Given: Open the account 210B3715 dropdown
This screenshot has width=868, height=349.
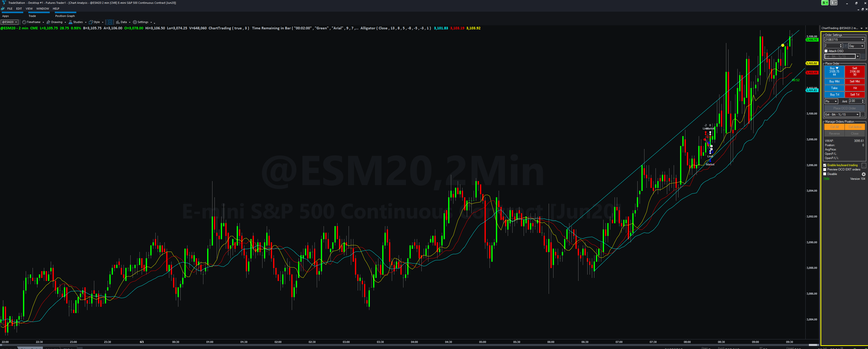Looking at the screenshot, I should (x=845, y=40).
